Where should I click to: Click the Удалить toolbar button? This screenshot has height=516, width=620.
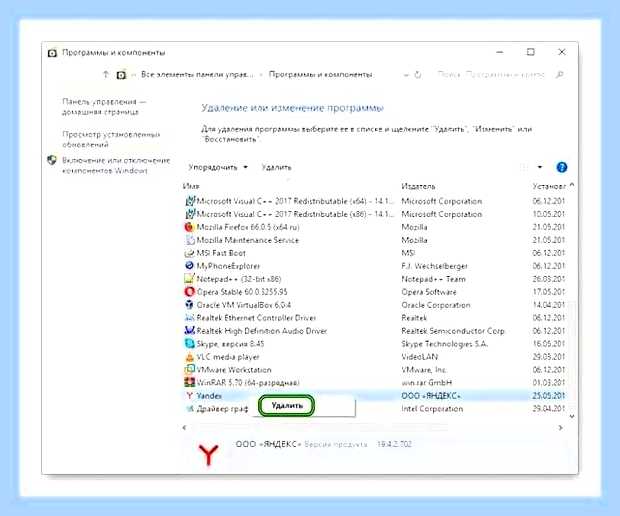(x=276, y=167)
